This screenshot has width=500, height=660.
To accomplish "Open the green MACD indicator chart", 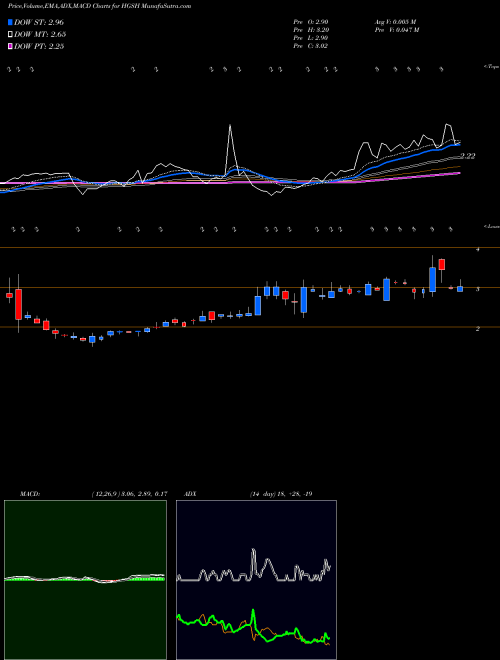I will click(85, 580).
